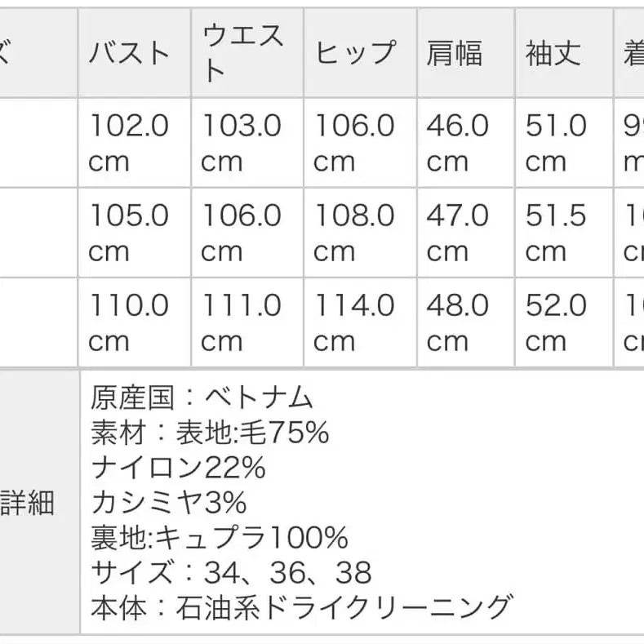Screen dimensions: 644x644
Task: Click the 51.5 cm sleeve length cell
Action: pos(556,233)
